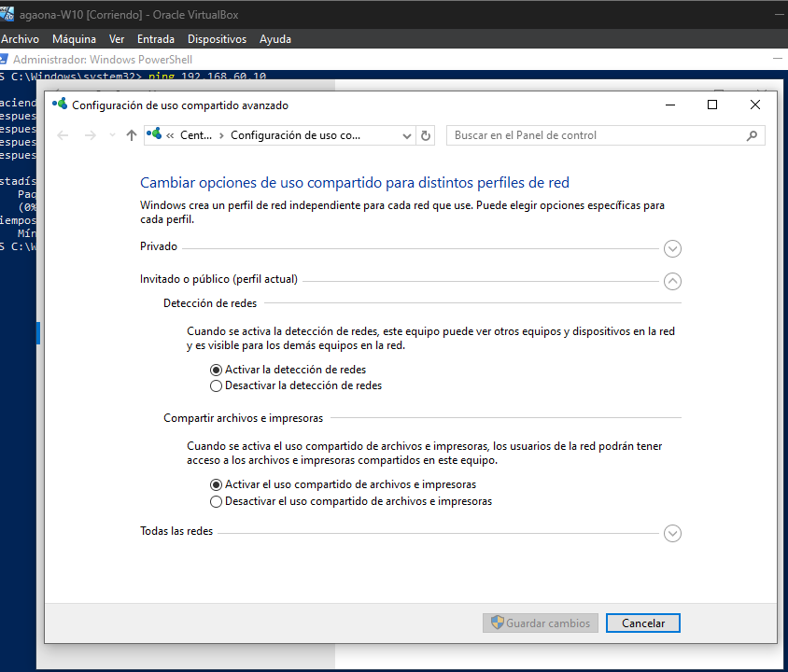The height and width of the screenshot is (672, 788).
Task: Select Activar la detección de redes
Action: pyautogui.click(x=217, y=370)
